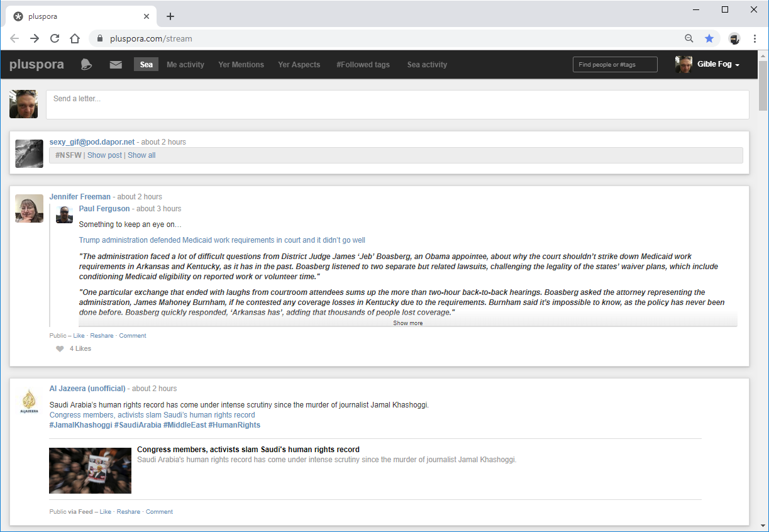
Task: Comment on the Al Jazeera post
Action: 159,512
